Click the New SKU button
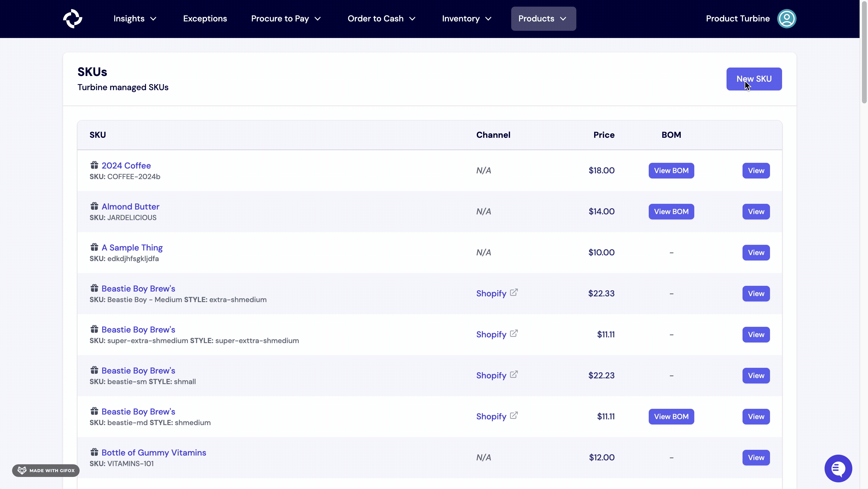The image size is (868, 489). pyautogui.click(x=754, y=79)
